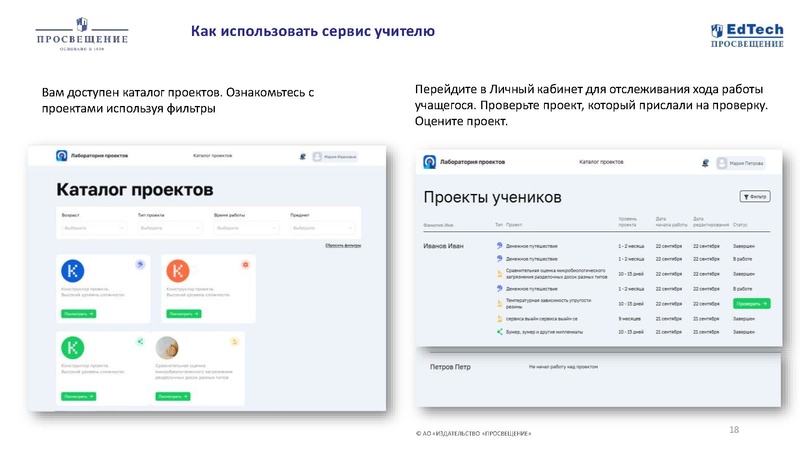Open the Мария Иванова user menu in the catalog screenshot
Image resolution: width=800 pixels, height=450 pixels.
tap(335, 157)
